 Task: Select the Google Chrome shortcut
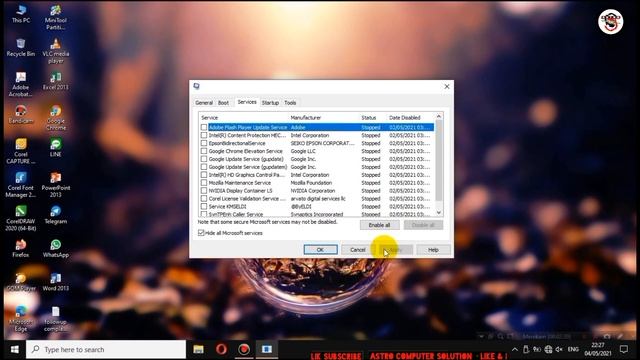coord(56,118)
